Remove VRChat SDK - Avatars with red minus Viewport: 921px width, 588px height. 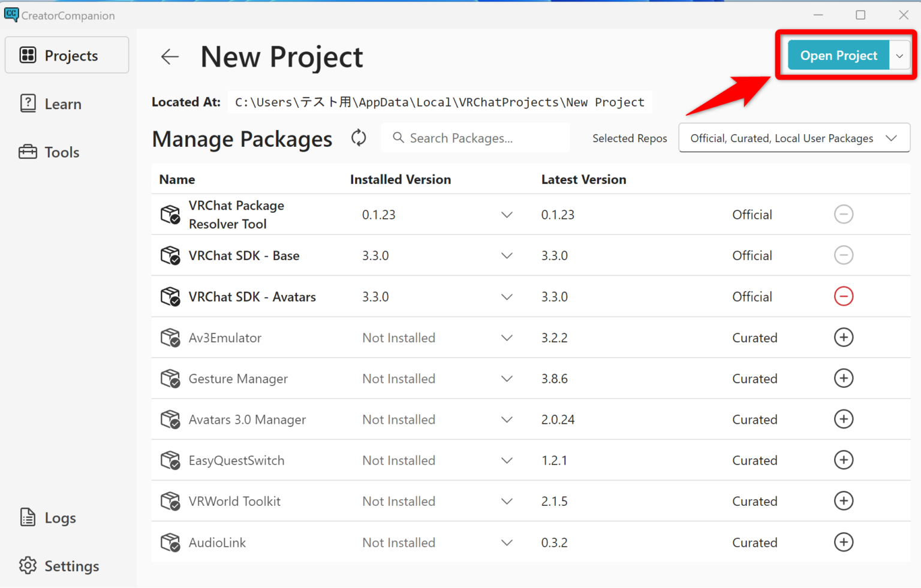point(843,297)
